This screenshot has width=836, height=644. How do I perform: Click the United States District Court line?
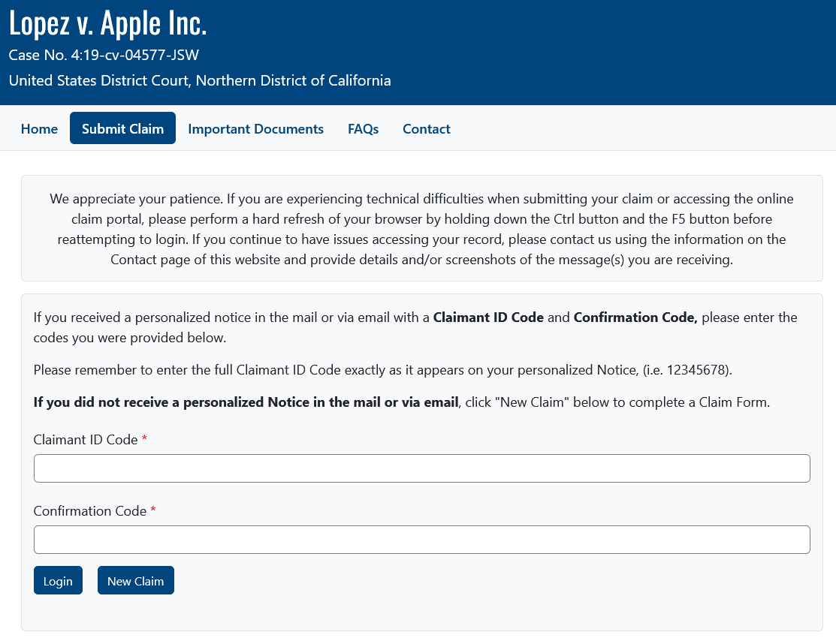[x=200, y=80]
